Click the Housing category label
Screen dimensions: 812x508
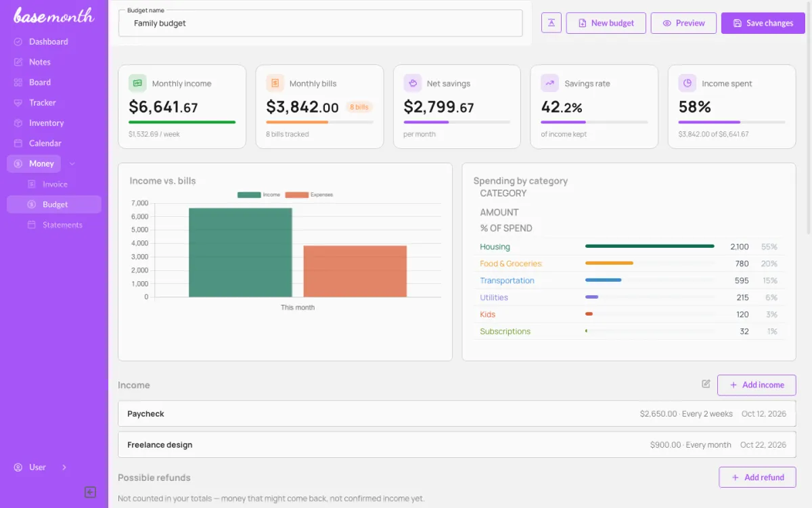click(495, 247)
